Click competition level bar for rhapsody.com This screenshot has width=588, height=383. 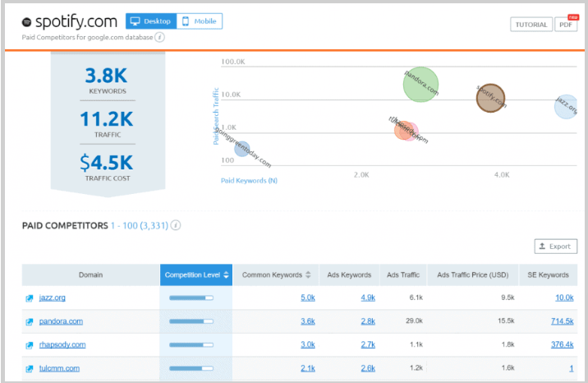[191, 344]
